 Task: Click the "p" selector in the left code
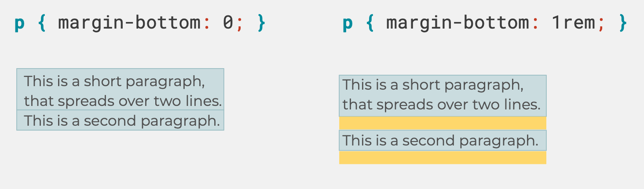pos(19,24)
